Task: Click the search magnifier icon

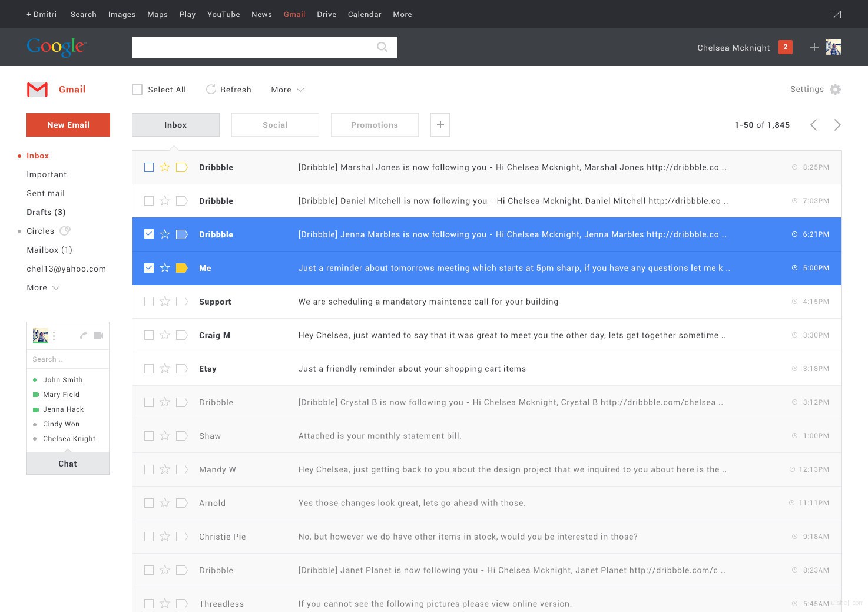Action: pos(382,47)
